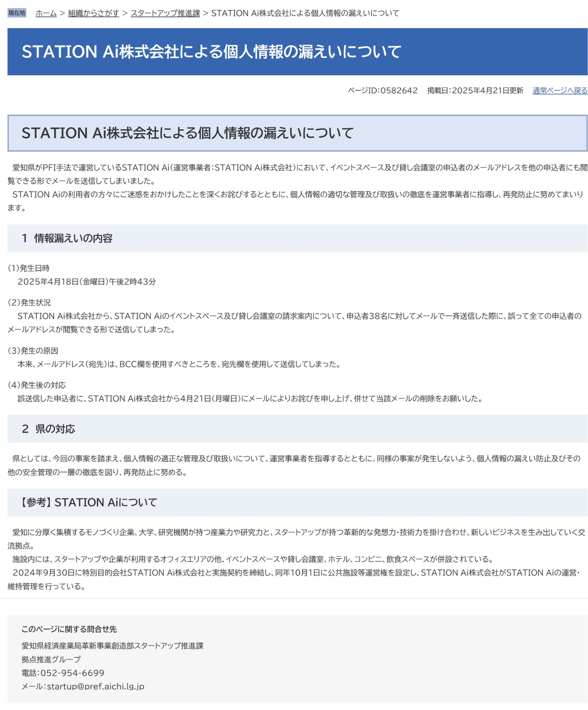The image size is (588, 710).
Task: Open the 組織からさがす breadcrumb link
Action: point(93,13)
